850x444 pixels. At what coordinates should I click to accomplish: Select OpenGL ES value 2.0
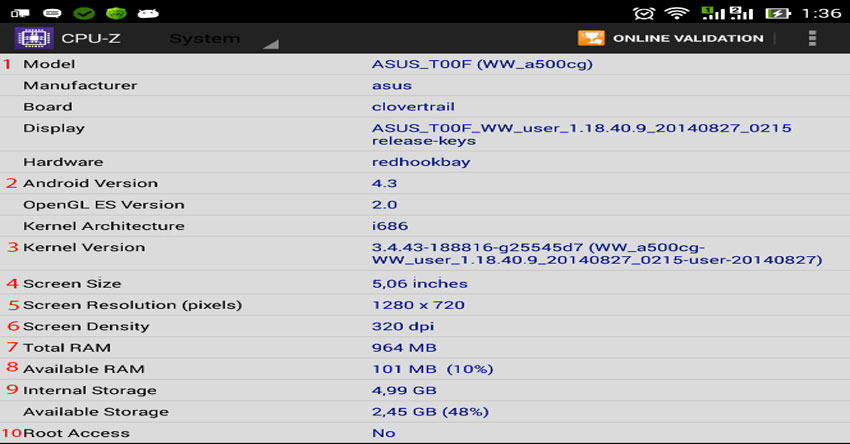384,204
